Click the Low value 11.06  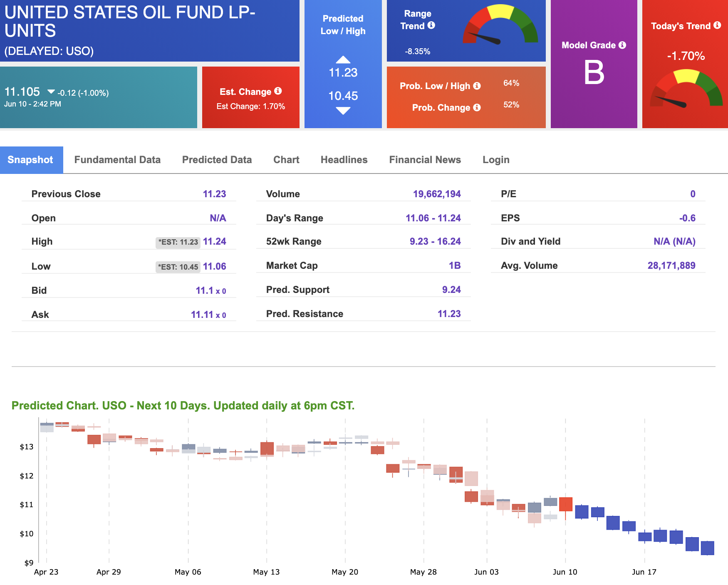click(215, 266)
